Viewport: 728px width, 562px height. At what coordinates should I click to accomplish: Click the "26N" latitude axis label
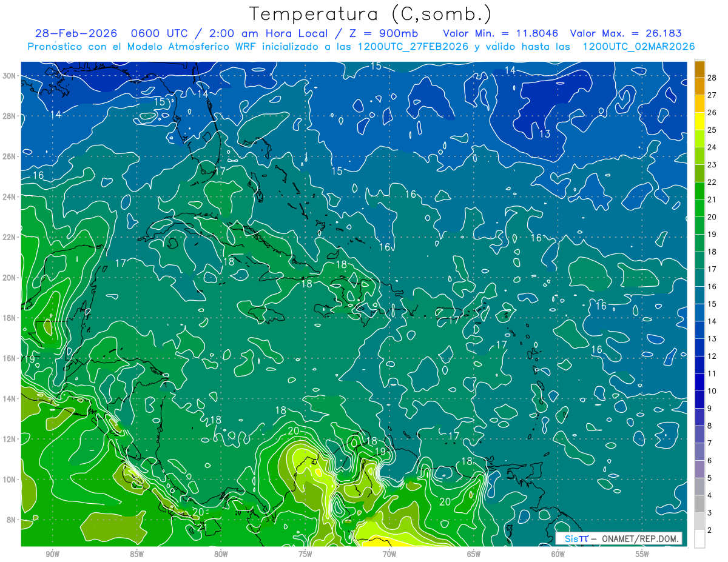pyautogui.click(x=10, y=156)
